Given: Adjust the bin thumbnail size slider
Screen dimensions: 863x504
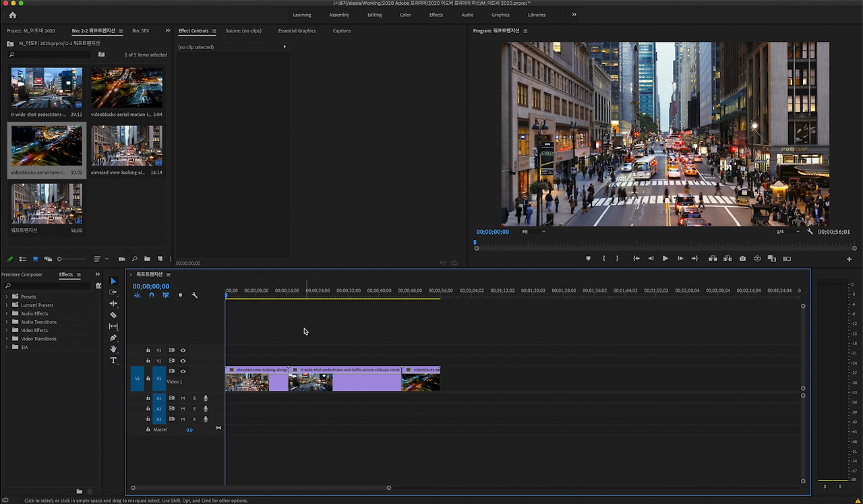Looking at the screenshot, I should coord(60,259).
